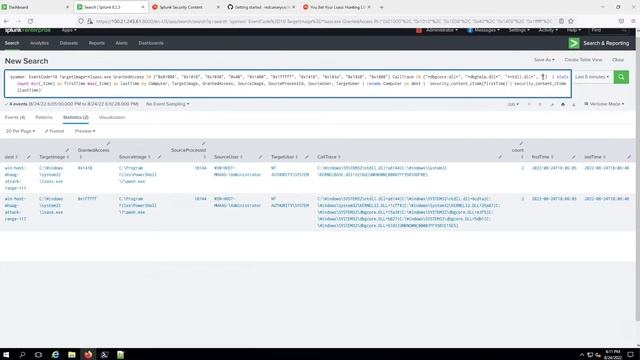Switch to the Dashboard browser tab
This screenshot has width=640, height=360.
tap(36, 7)
